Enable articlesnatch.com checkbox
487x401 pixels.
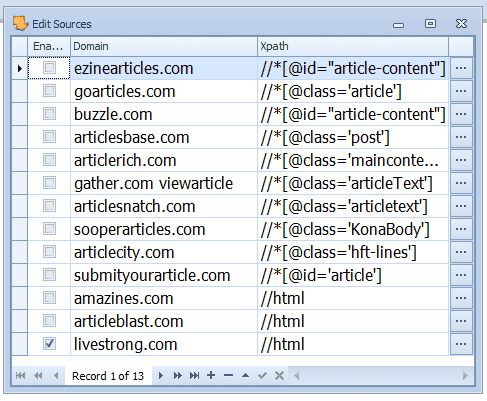tap(49, 206)
